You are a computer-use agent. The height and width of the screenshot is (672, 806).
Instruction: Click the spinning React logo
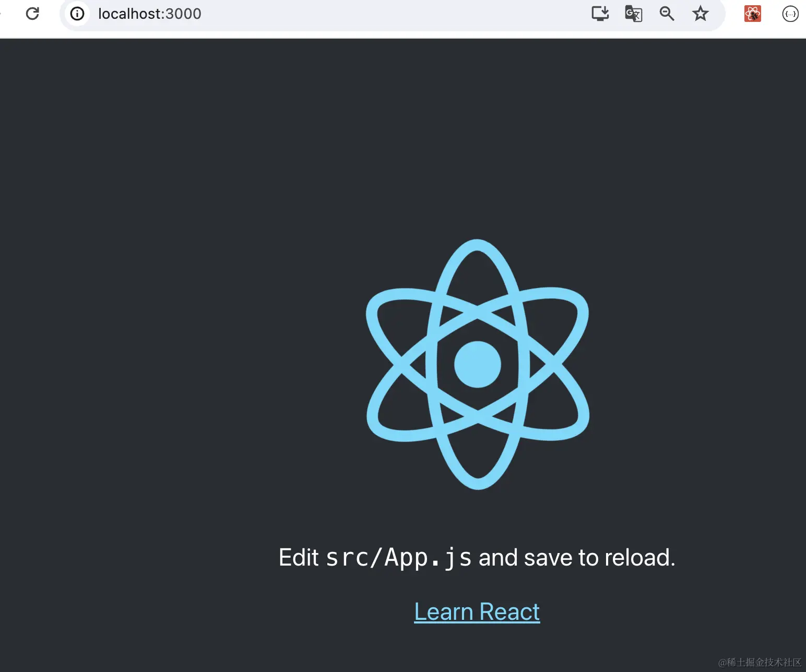click(478, 364)
